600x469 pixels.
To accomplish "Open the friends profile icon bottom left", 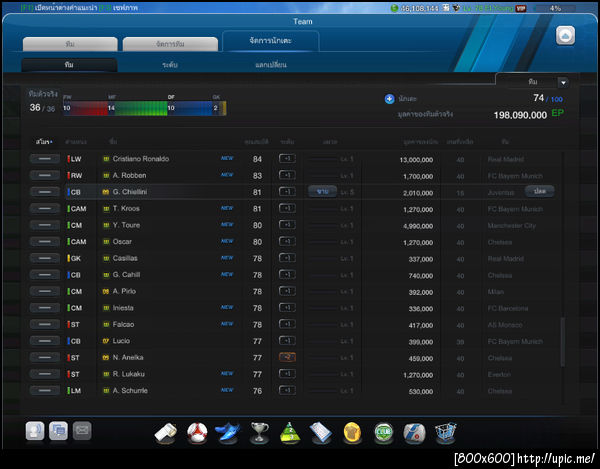I will (35, 431).
